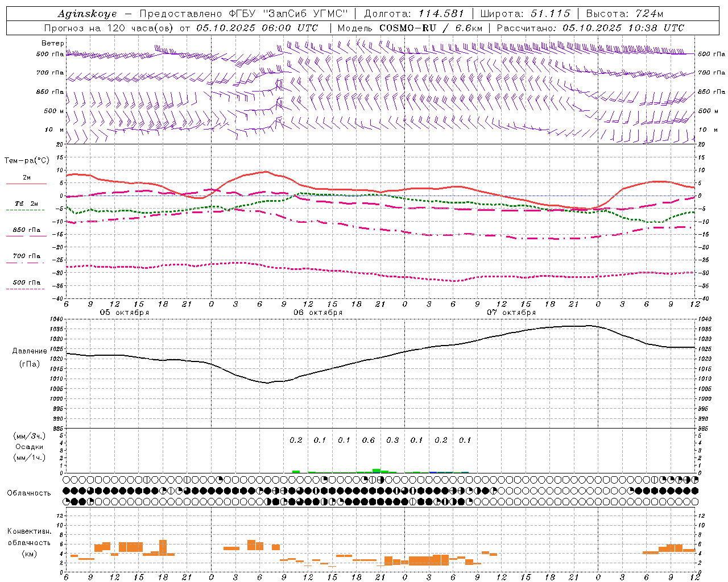Click the (мм/3ч.) precipitation unit label
The width and height of the screenshot is (728, 582).
point(30,436)
